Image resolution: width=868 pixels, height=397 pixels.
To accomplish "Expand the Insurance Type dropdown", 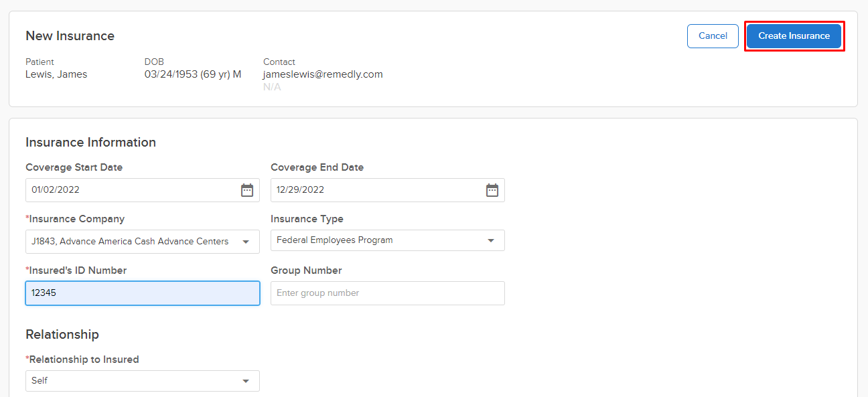I will (388, 240).
